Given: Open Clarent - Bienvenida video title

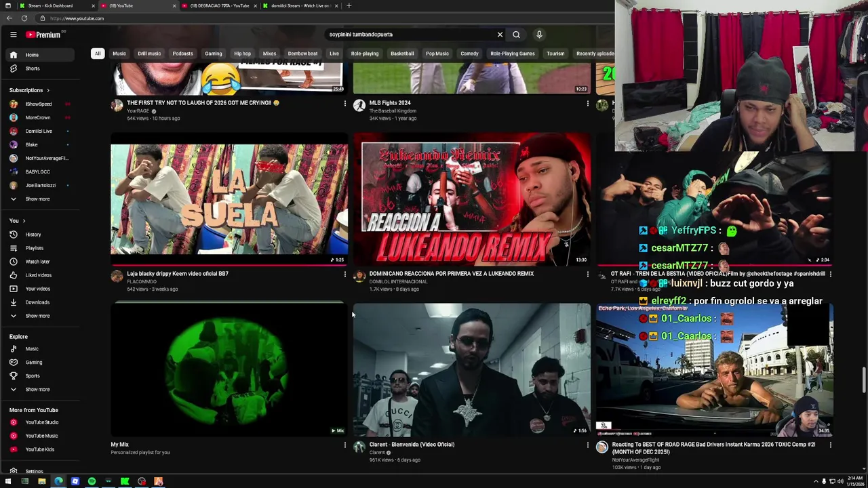Looking at the screenshot, I should (x=412, y=445).
